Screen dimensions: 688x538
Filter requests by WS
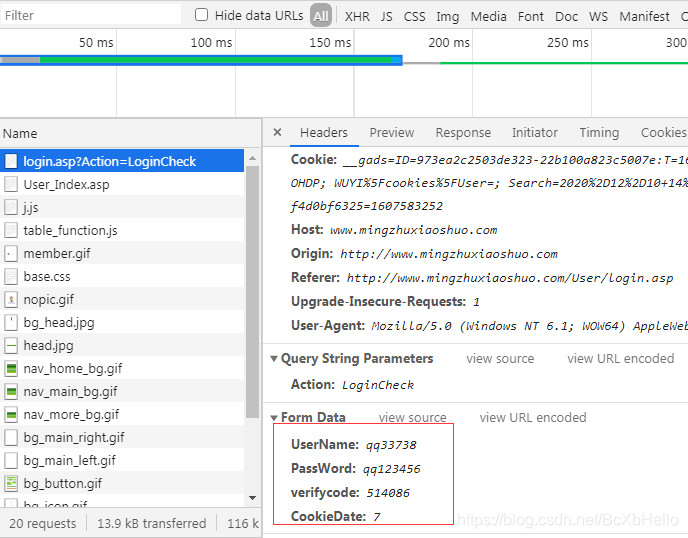[x=598, y=17]
